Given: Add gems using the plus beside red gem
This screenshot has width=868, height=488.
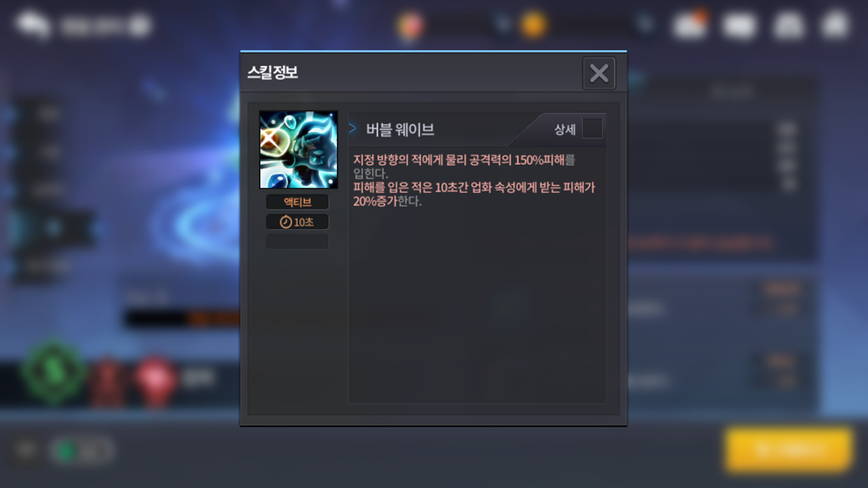Looking at the screenshot, I should pos(502,25).
